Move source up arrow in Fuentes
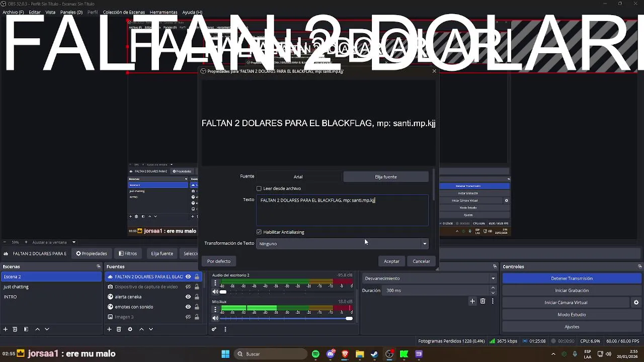 [x=141, y=329]
